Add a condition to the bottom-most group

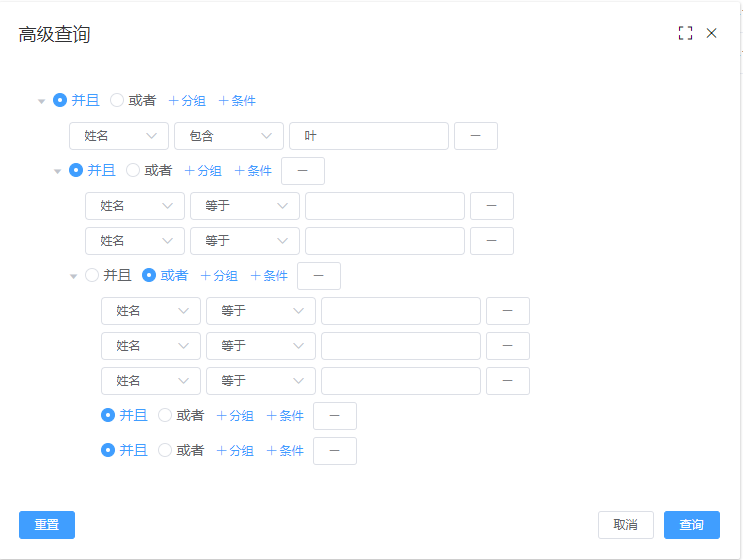285,451
